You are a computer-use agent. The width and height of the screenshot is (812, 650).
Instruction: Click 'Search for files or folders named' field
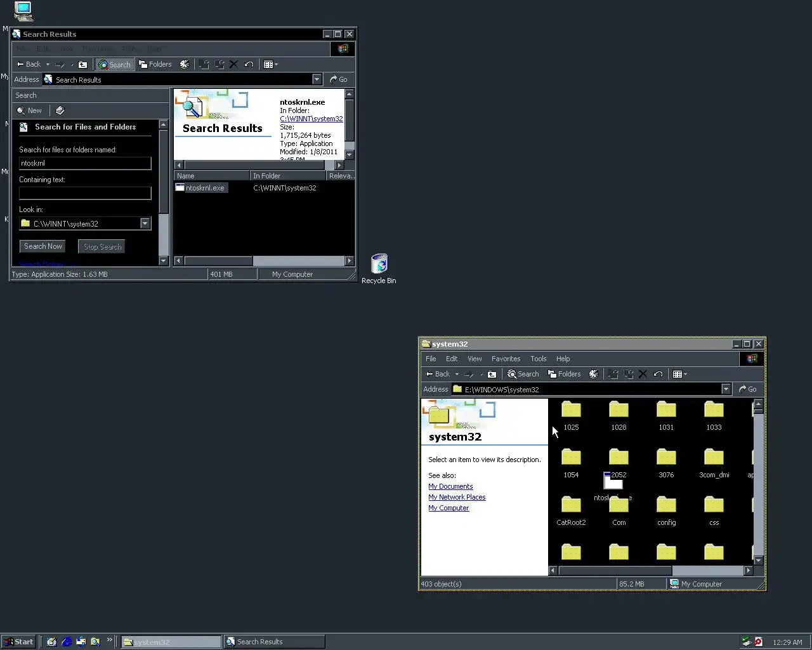click(x=85, y=163)
